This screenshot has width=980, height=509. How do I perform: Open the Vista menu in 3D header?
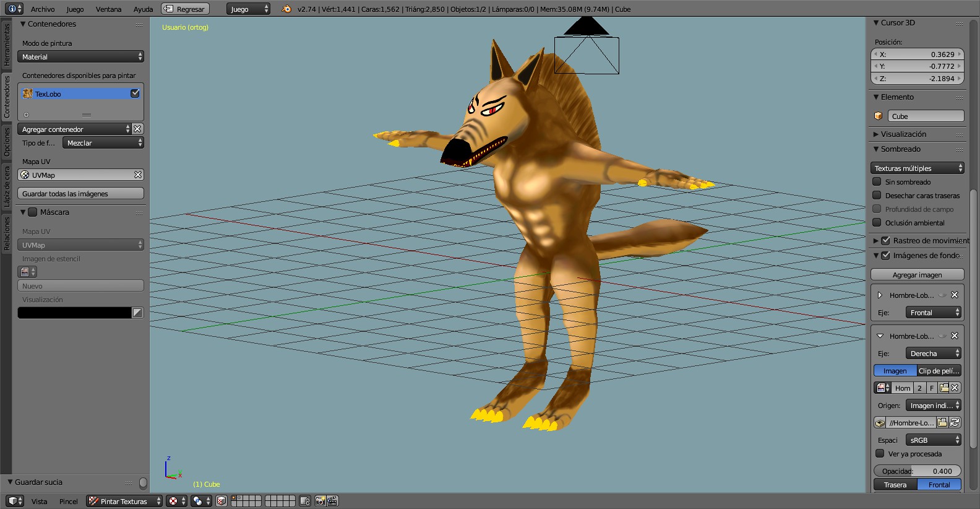point(39,501)
